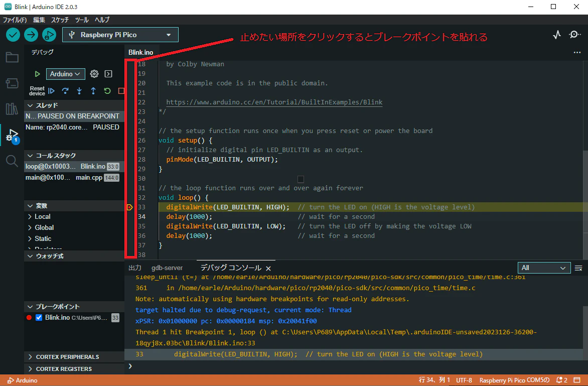This screenshot has width=588, height=386.
Task: Click the breakpoint marker on line 33
Action: [130, 207]
